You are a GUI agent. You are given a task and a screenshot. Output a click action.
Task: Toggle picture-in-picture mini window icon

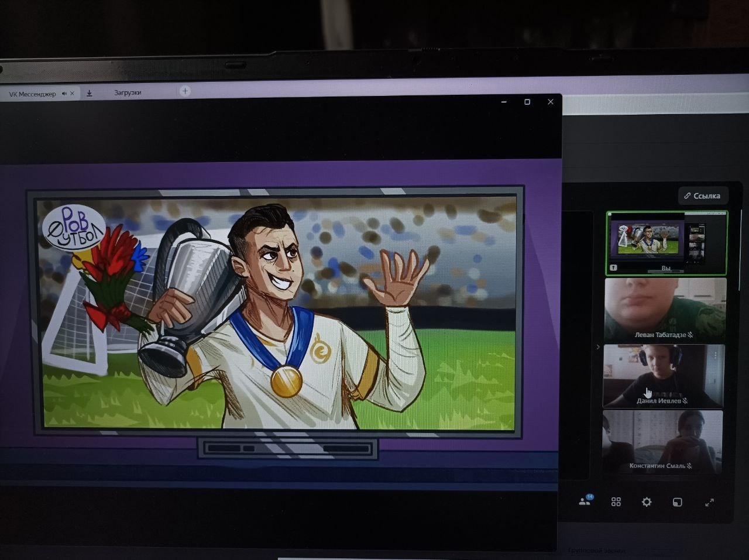click(678, 502)
